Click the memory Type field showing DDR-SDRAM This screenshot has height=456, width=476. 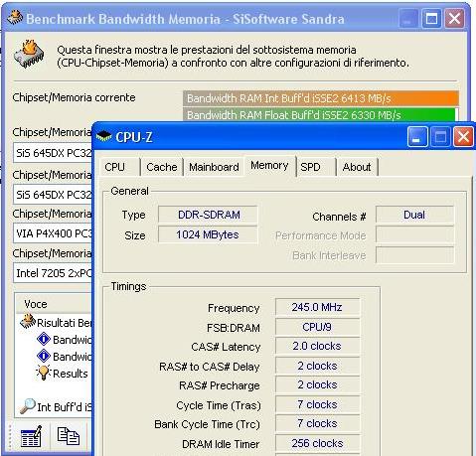pos(208,215)
